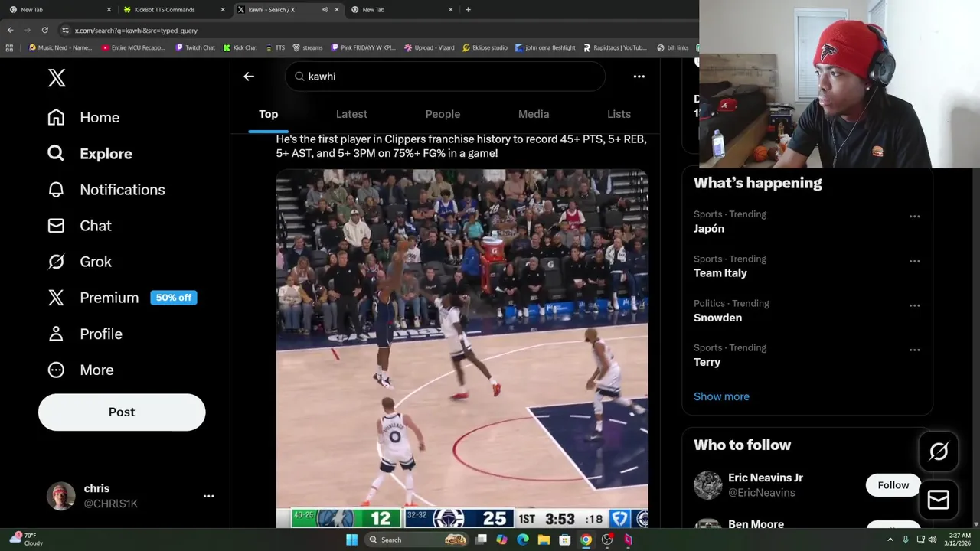Select the Top tab

click(x=268, y=114)
